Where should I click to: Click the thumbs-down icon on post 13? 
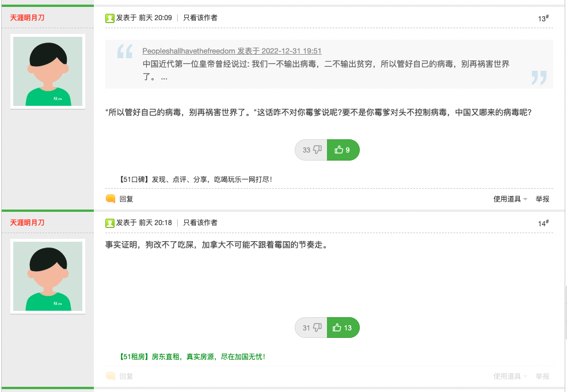[x=317, y=149]
